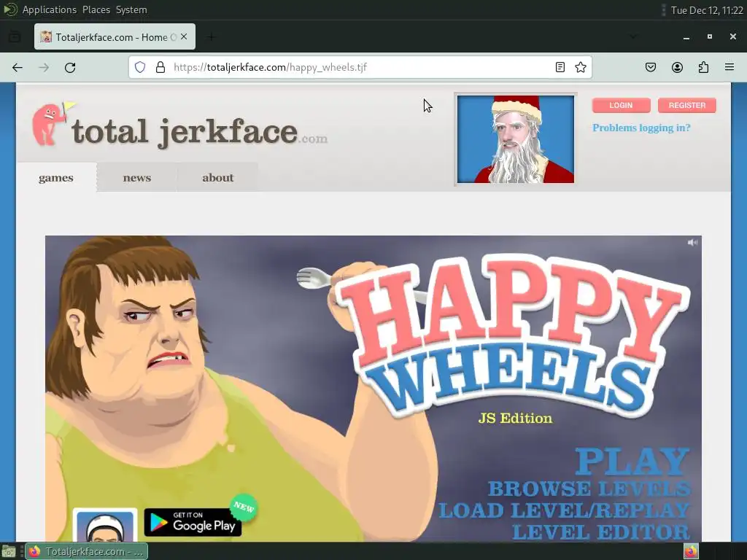747x560 pixels.
Task: Close the Totaljerkface.com tab
Action: [184, 36]
